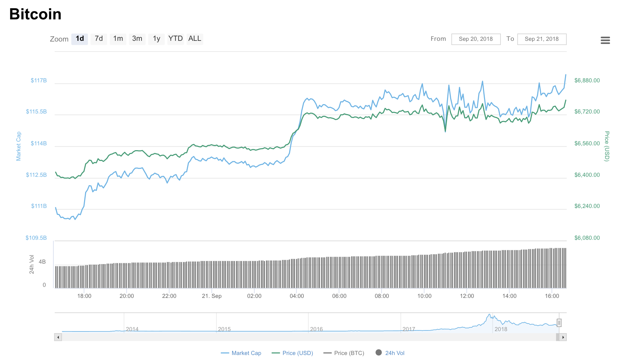Click the 04:00 time axis label
The width and height of the screenshot is (620, 364).
[x=297, y=296]
